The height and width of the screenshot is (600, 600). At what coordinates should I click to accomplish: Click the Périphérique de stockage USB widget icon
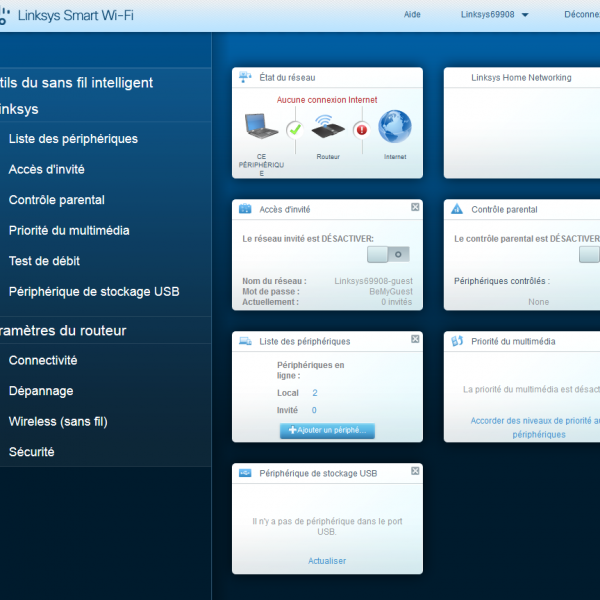(245, 473)
